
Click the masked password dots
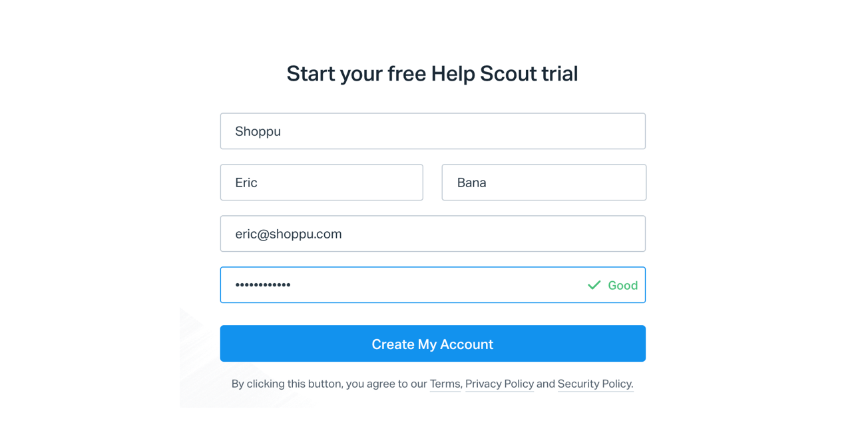pyautogui.click(x=263, y=285)
